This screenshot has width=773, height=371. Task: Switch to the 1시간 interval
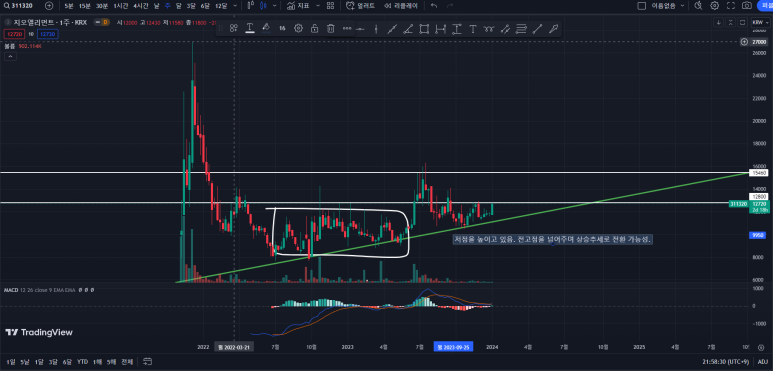tap(120, 6)
